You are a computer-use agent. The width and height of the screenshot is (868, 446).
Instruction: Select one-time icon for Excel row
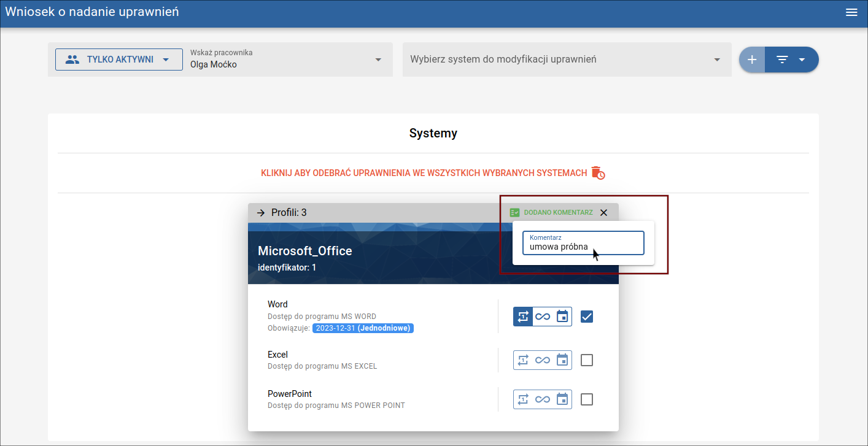pyautogui.click(x=523, y=360)
